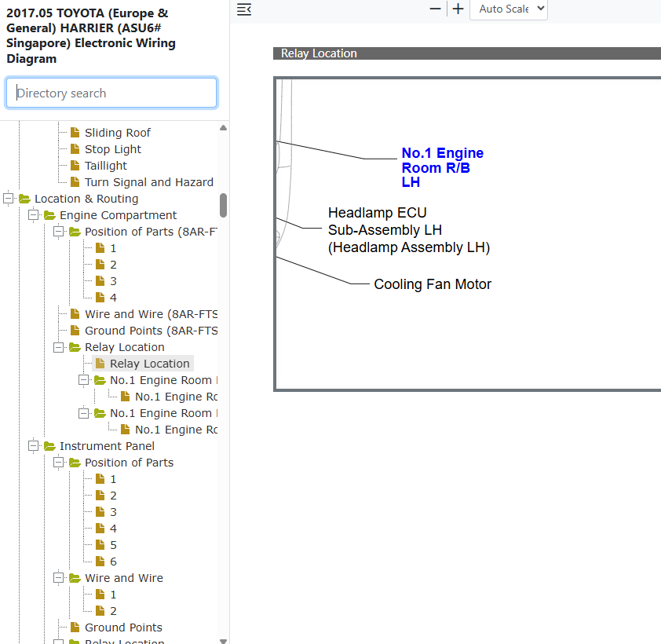The height and width of the screenshot is (644, 661).
Task: Click the highlighted Relay Location document icon
Action: [100, 363]
